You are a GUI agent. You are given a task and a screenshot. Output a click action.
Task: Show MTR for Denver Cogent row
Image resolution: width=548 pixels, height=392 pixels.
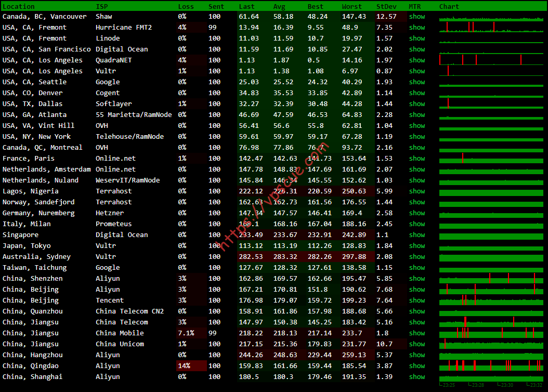[x=417, y=93]
